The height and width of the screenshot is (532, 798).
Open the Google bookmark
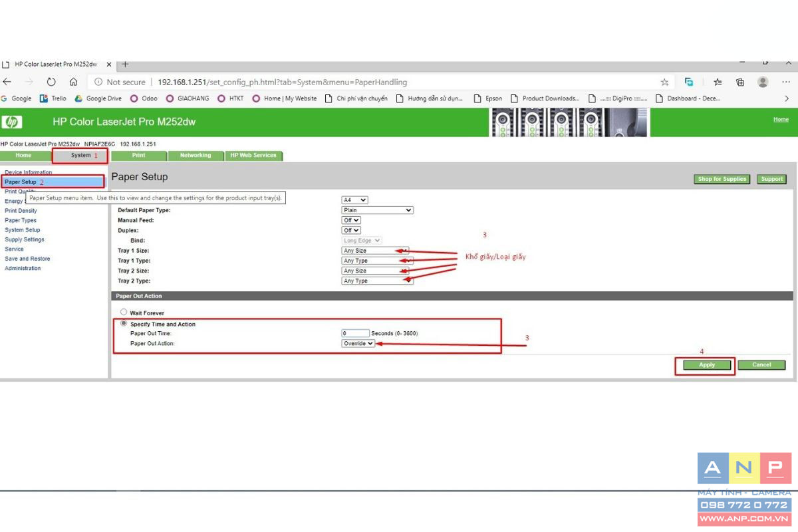tap(16, 98)
